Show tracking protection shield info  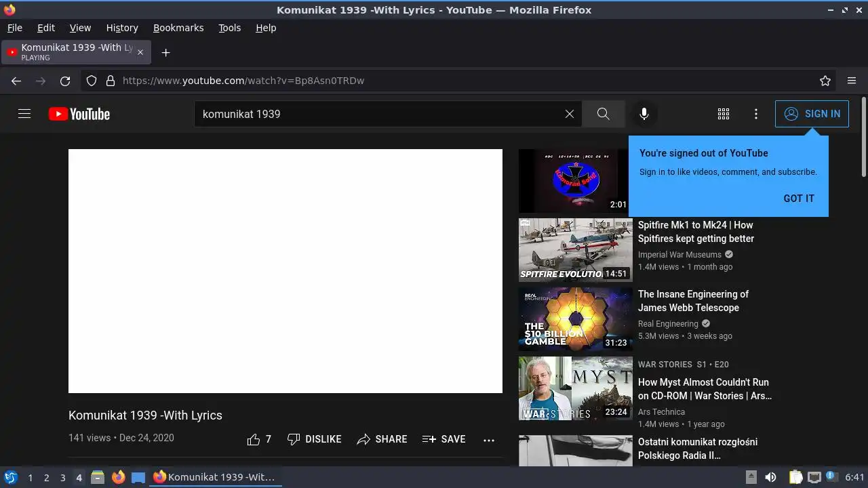(92, 81)
